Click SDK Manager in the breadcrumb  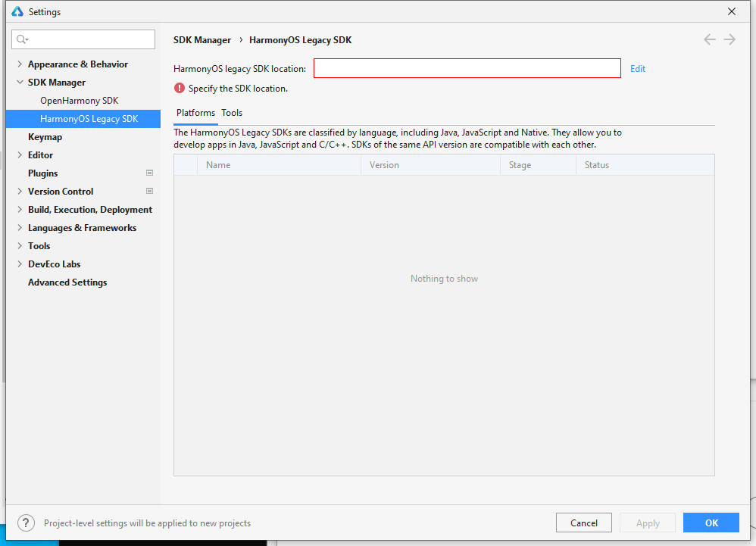pyautogui.click(x=202, y=40)
